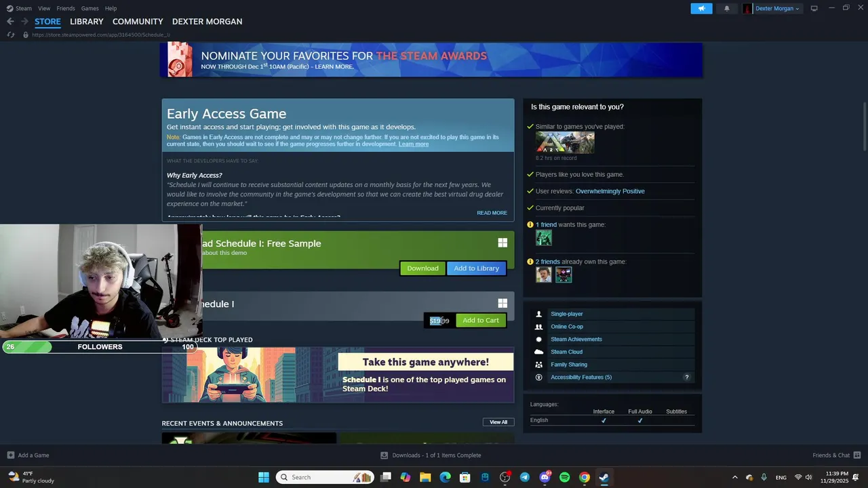Go forward with the forward arrow
The width and height of the screenshot is (868, 488).
click(x=24, y=22)
